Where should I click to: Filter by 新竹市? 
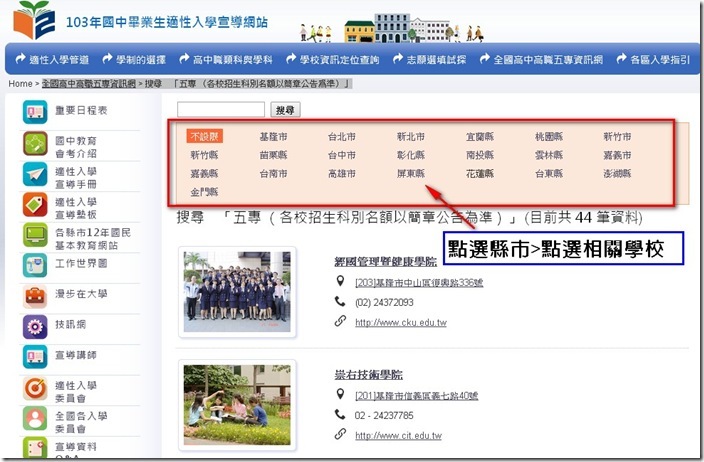pyautogui.click(x=617, y=136)
